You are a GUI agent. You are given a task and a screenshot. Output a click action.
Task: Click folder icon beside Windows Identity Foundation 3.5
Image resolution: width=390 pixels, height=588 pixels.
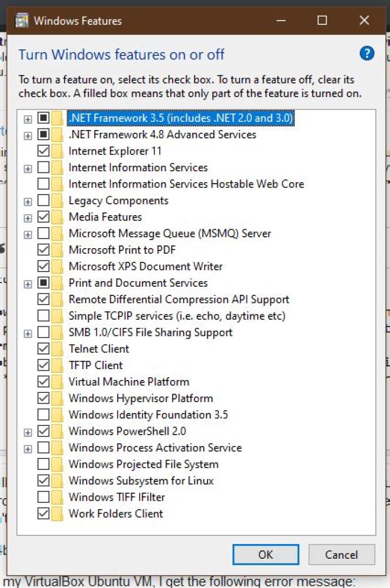point(57,415)
